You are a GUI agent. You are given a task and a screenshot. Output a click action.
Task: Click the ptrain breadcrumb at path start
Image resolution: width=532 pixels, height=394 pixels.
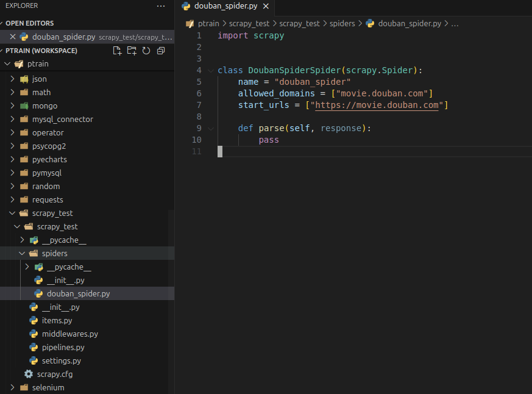(x=208, y=24)
